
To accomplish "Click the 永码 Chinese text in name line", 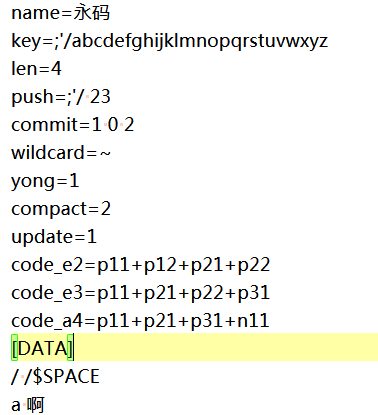I will 92,13.
